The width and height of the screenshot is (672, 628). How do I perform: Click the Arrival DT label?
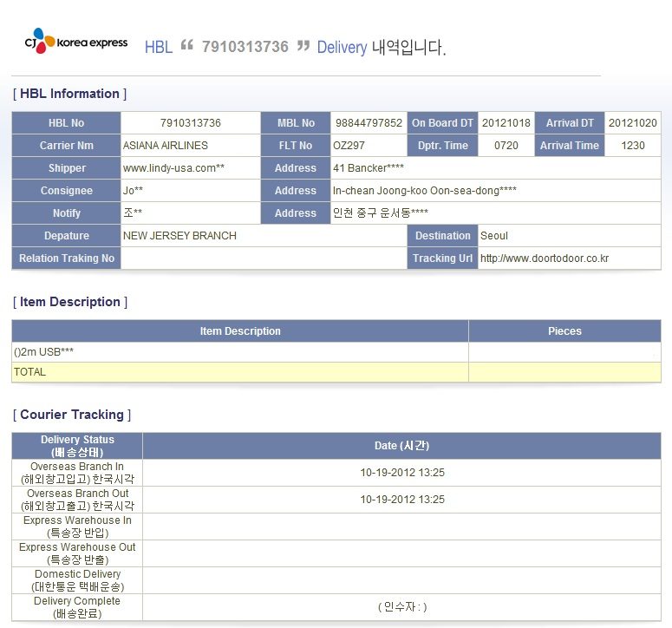570,123
